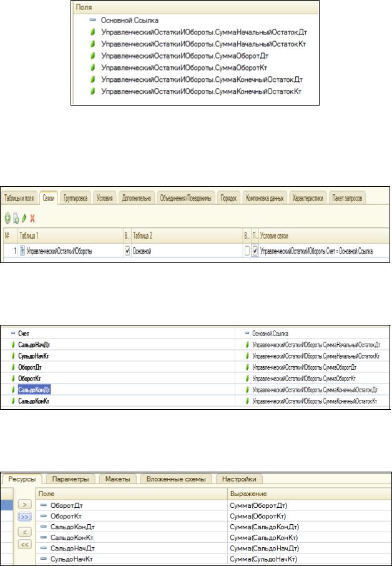This screenshot has width=392, height=566.
Task: Click dash icon of СульдоНачКт in resources list
Action: [x=44, y=559]
